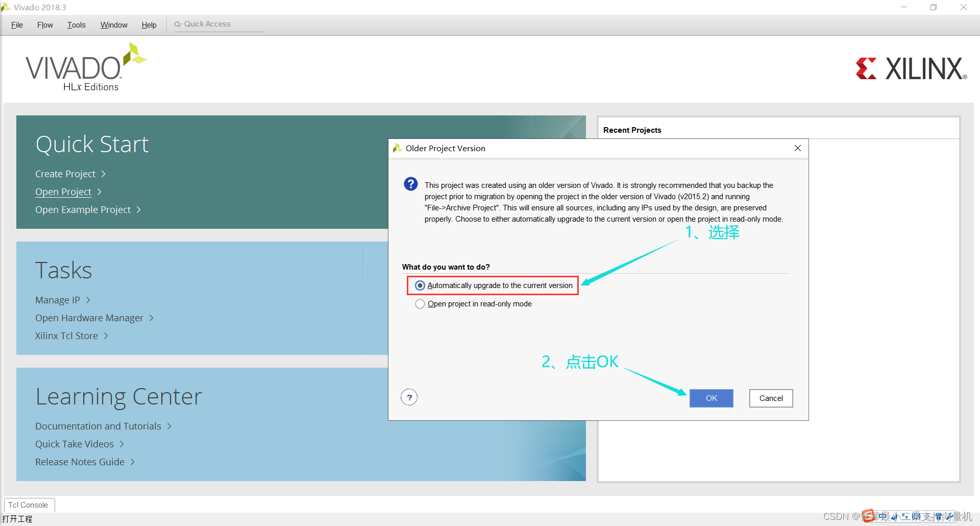Click the Quick Take Videos link

coord(75,444)
